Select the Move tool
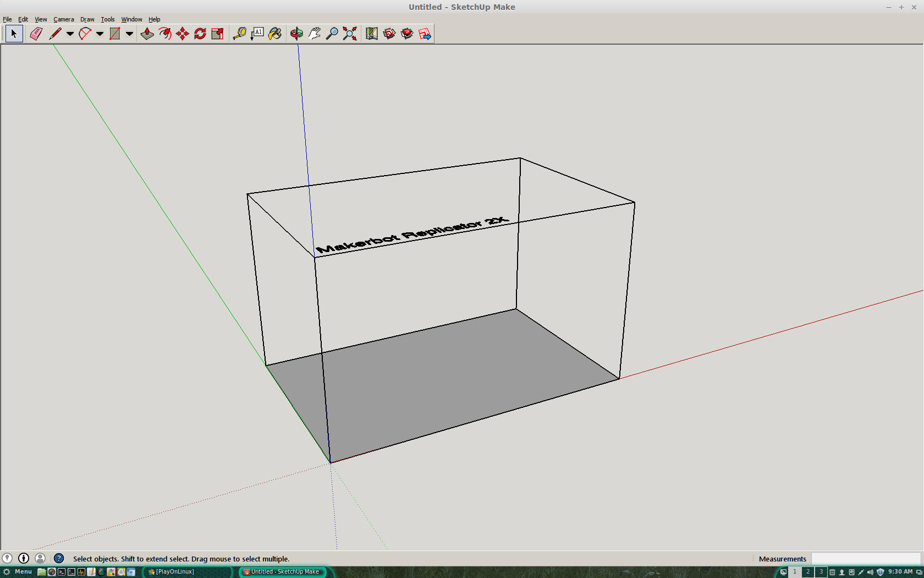This screenshot has width=924, height=578. (x=183, y=34)
